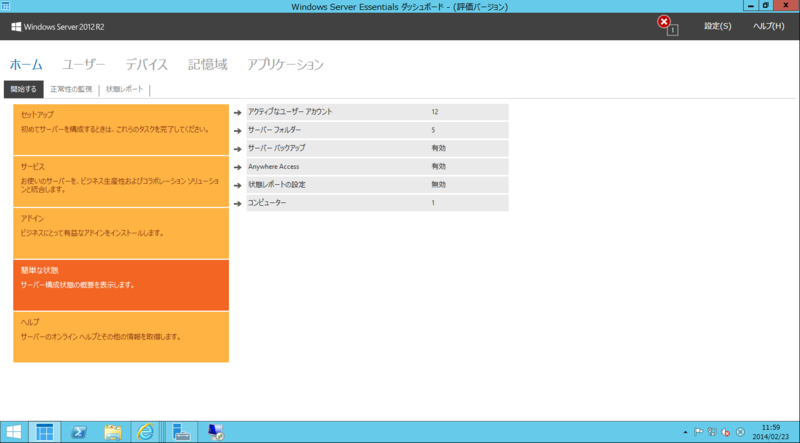
Task: Switch to the アプリケーション main tab
Action: tap(286, 65)
